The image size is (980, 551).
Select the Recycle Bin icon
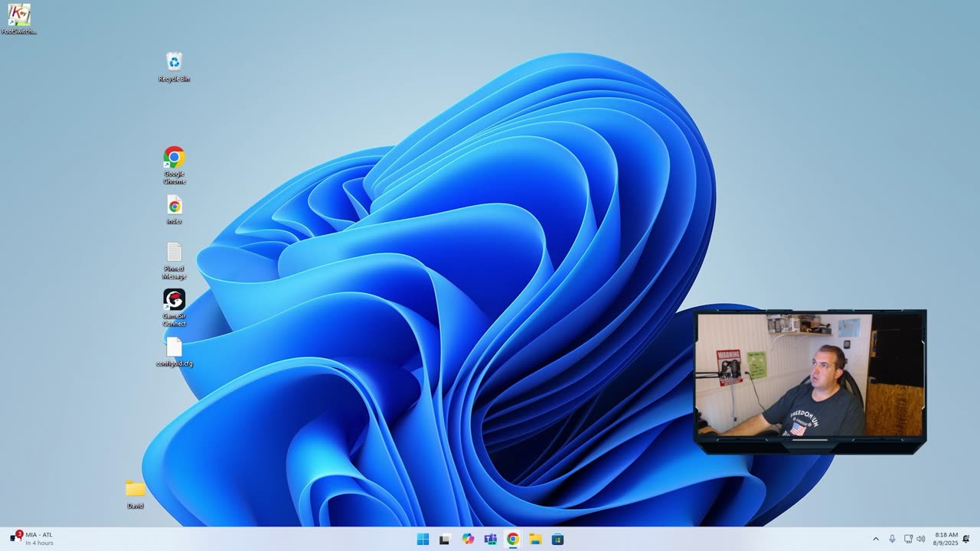tap(174, 62)
